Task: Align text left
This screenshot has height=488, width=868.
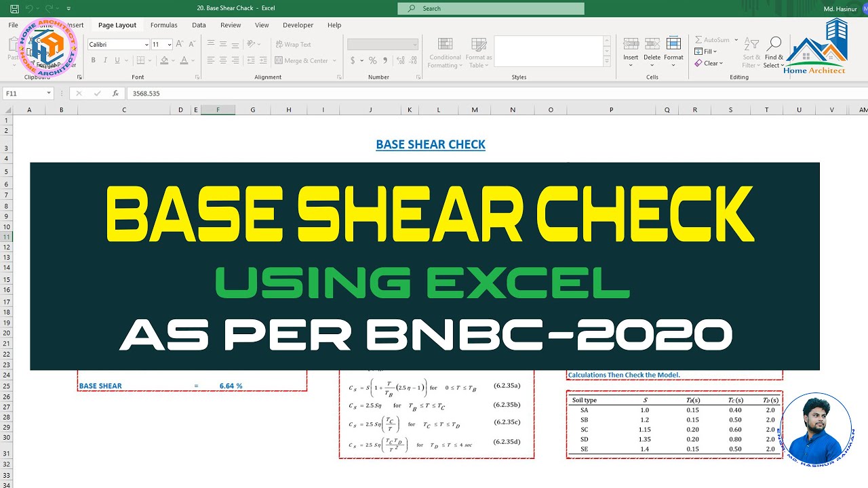Action: pyautogui.click(x=211, y=60)
